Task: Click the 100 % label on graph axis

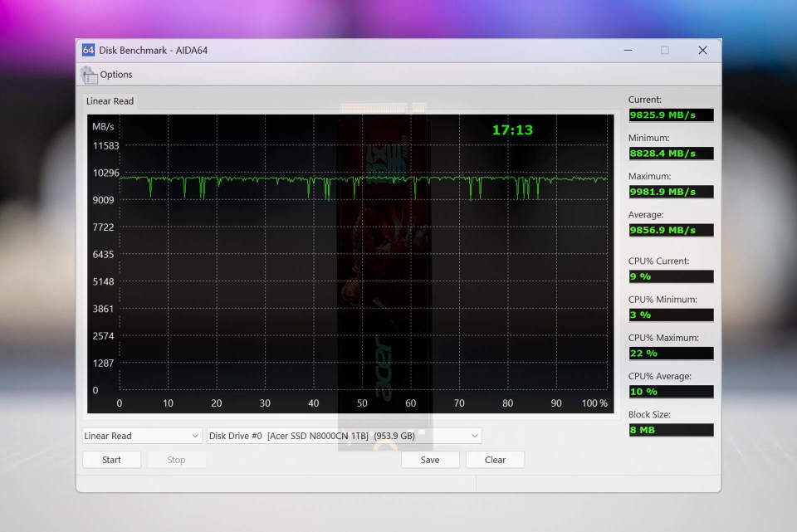Action: [594, 403]
